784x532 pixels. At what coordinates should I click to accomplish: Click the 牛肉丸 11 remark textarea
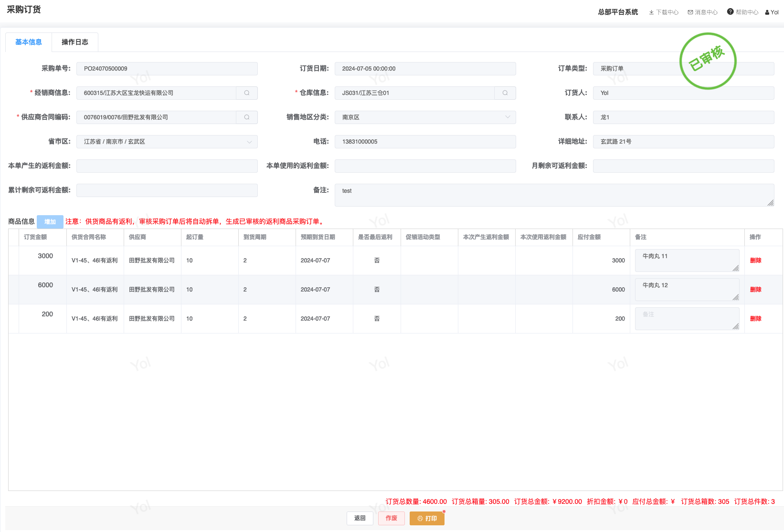687,261
